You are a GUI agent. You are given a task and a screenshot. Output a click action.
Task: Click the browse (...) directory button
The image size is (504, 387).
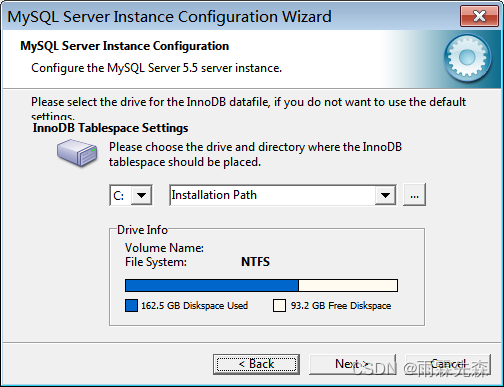[414, 195]
